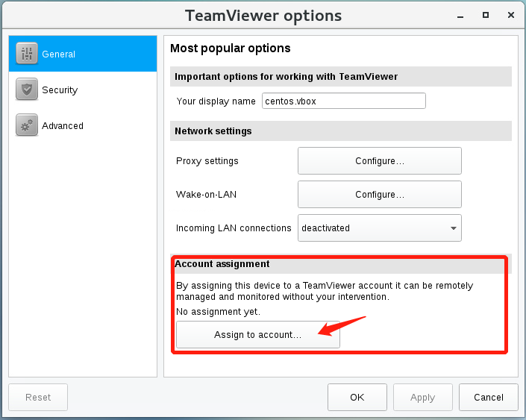Image resolution: width=526 pixels, height=420 pixels.
Task: Maximize the TeamViewer options window
Action: 486,15
